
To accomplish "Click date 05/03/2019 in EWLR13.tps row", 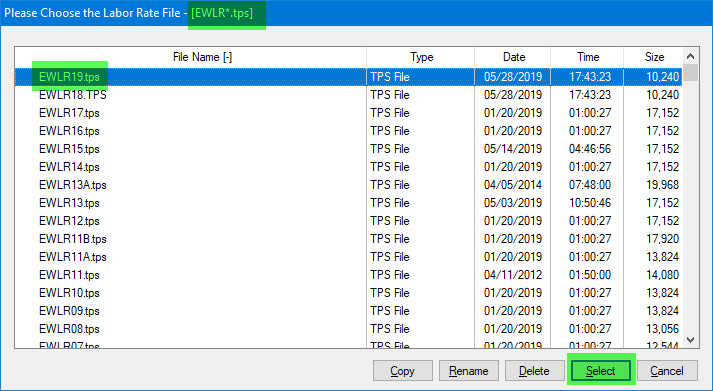I will 513,203.
